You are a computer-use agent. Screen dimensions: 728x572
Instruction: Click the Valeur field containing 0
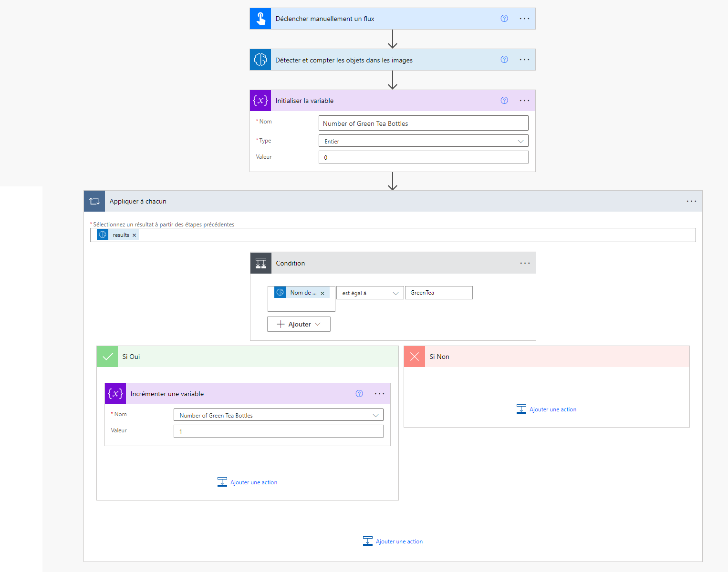(423, 157)
